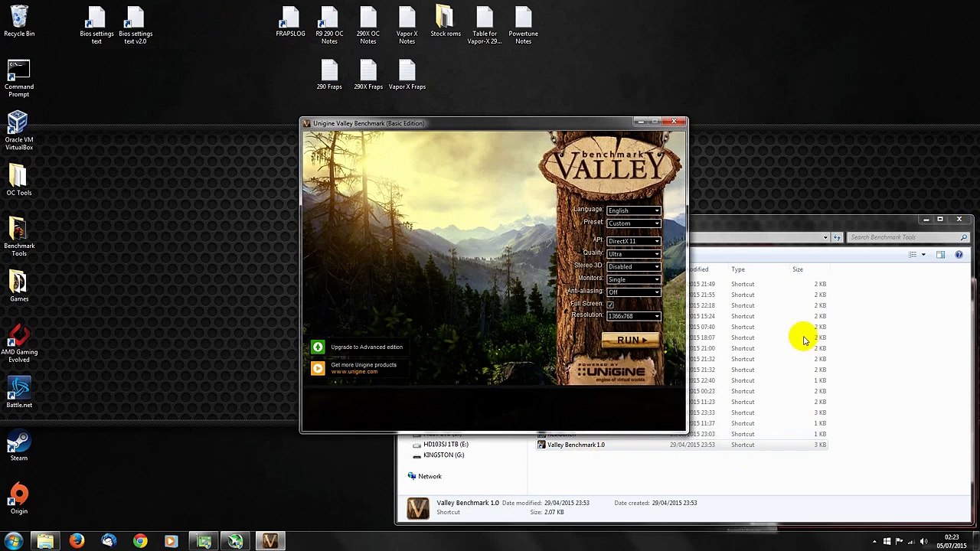The image size is (980, 551).
Task: Uncheck the Full Screen checkbox
Action: point(610,305)
